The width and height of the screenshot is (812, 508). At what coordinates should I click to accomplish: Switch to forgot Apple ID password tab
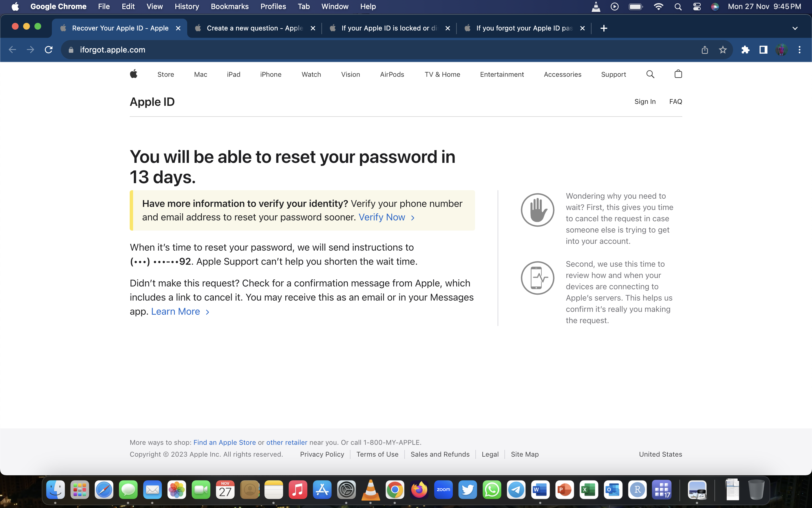click(x=524, y=28)
